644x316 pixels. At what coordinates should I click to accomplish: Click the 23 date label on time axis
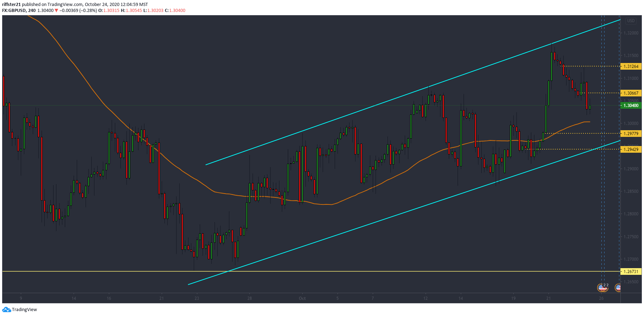[x=197, y=298]
